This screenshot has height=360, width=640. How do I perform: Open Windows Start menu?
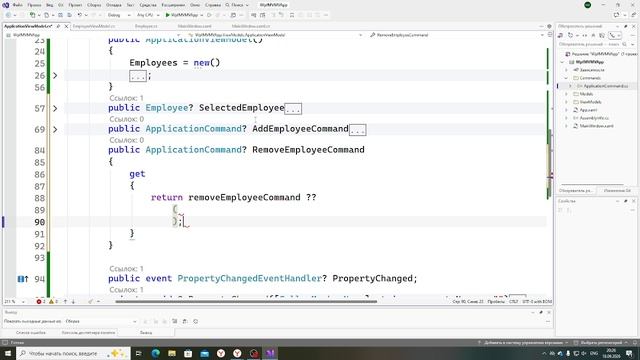pyautogui.click(x=8, y=353)
